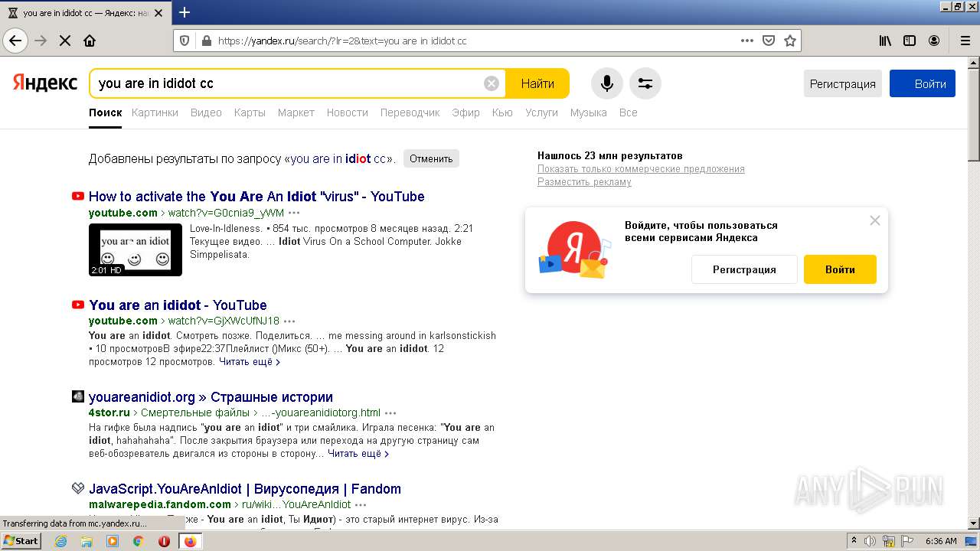Open Firefox Library icon

pos(885,41)
